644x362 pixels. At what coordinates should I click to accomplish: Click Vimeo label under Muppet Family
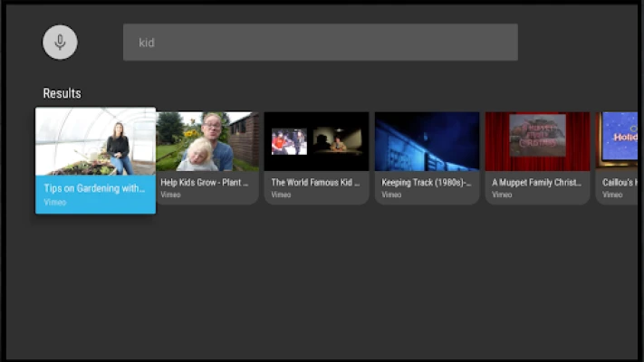(502, 195)
